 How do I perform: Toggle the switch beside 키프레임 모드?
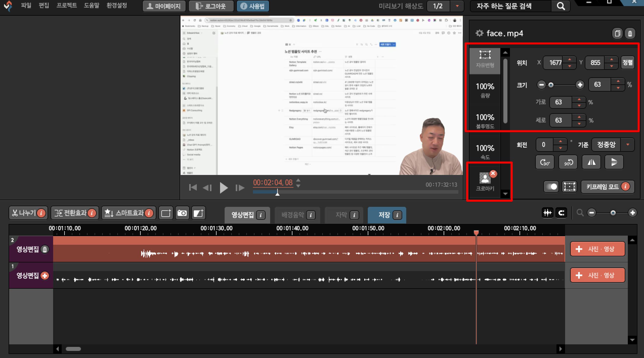[551, 187]
